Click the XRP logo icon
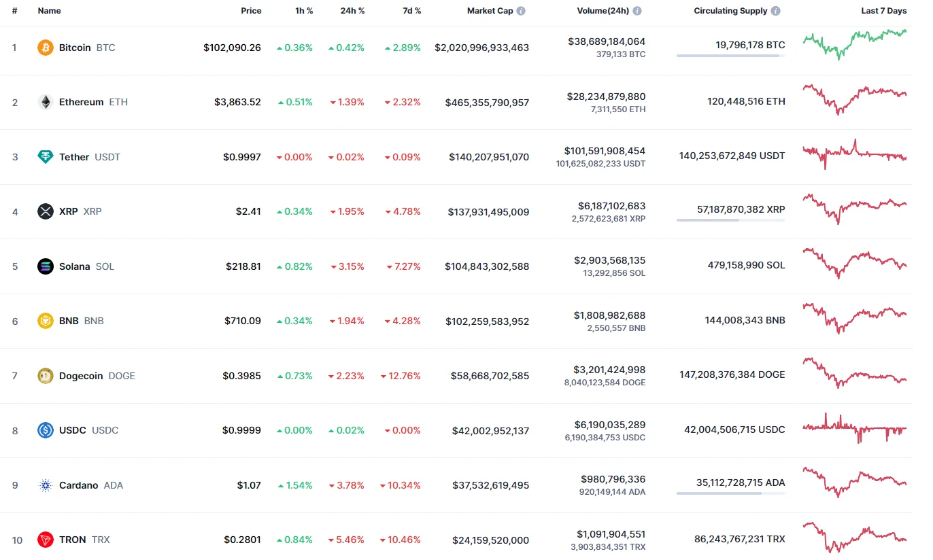This screenshot has height=560, width=933. [x=46, y=211]
